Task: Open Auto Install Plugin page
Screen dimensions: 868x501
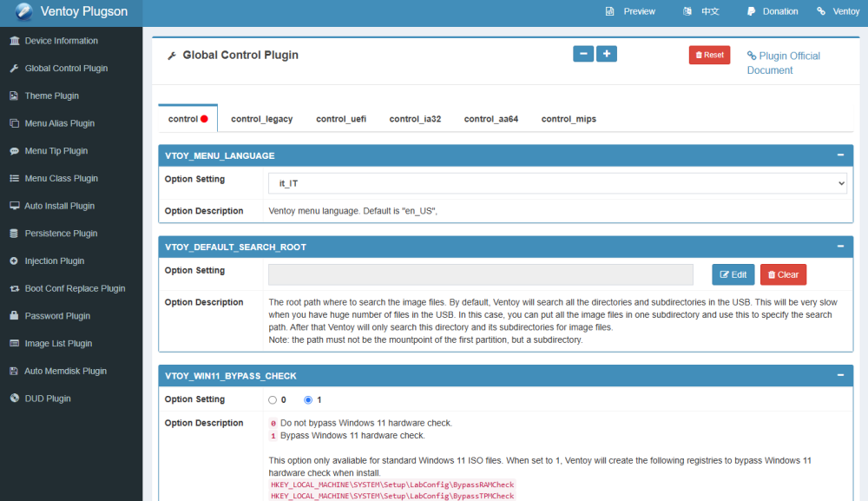Action: 71,206
